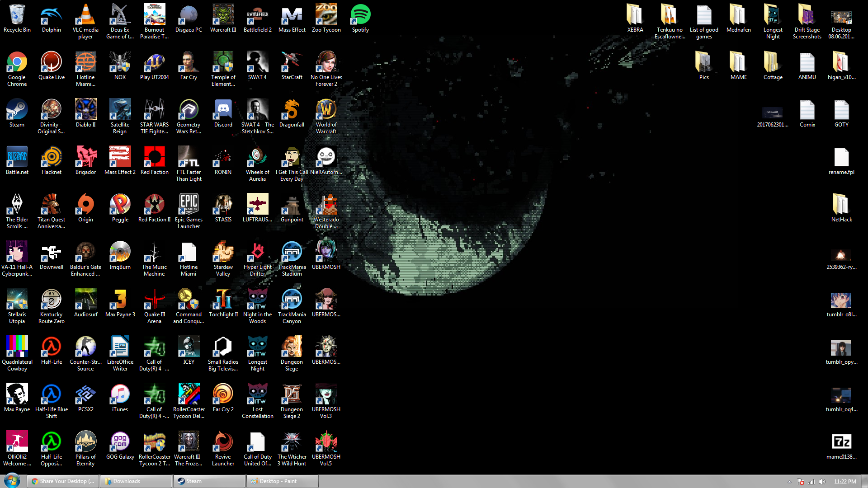Select the Spotify desktop icon
Viewport: 868px width, 488px height.
pos(360,15)
